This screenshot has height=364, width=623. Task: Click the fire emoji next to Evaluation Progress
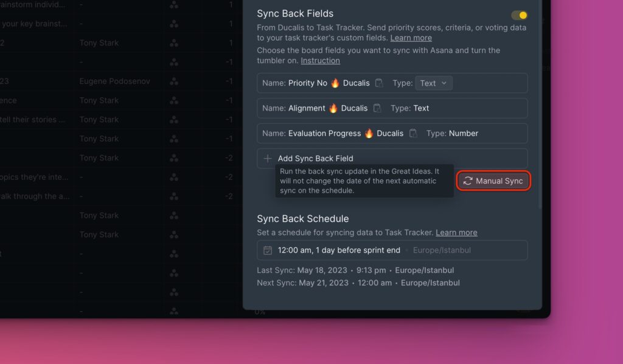(x=369, y=133)
